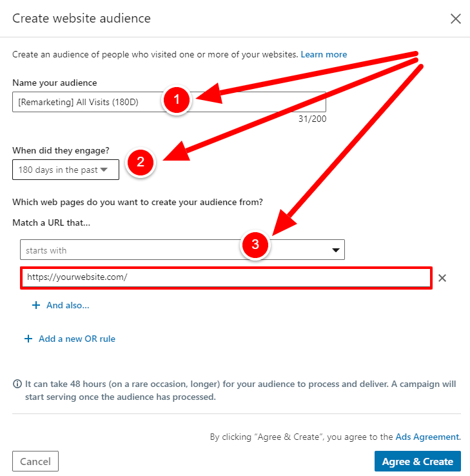
Task: Click the red numbered circle 3
Action: (255, 244)
